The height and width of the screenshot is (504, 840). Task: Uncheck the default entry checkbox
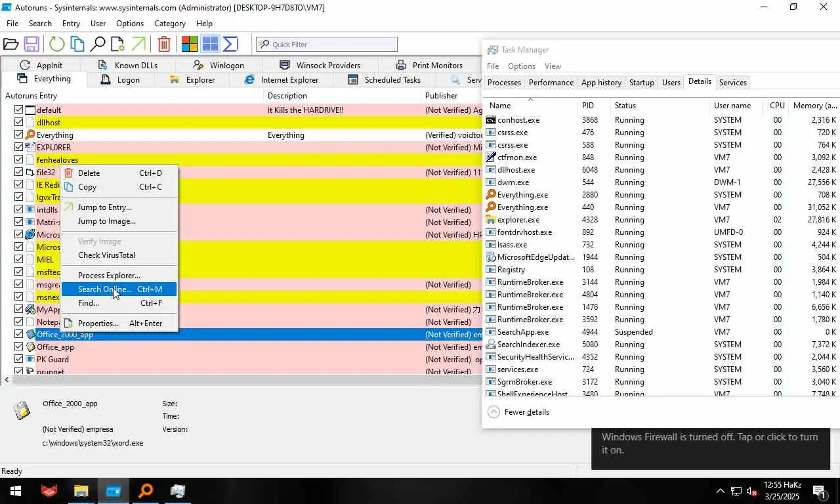pos(18,110)
